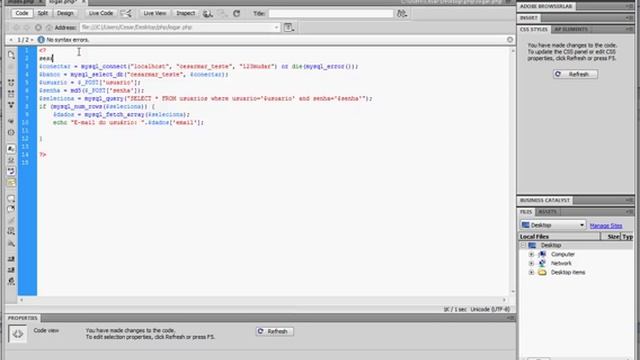Toggle Line Numbers in coding toolbar
Image resolution: width=640 pixels, height=360 pixels.
(11, 149)
